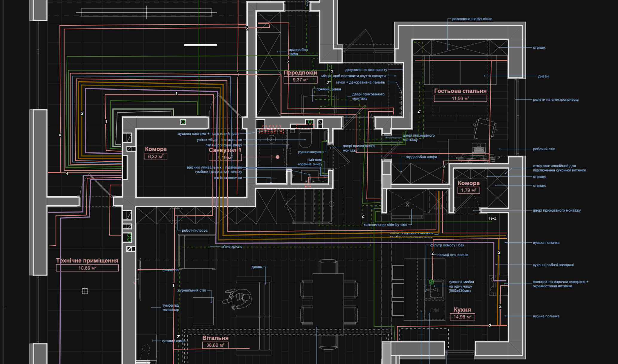Viewport: 618px width, 364px height.
Task: Select the журнальний стіл annotation
Action: (192, 290)
